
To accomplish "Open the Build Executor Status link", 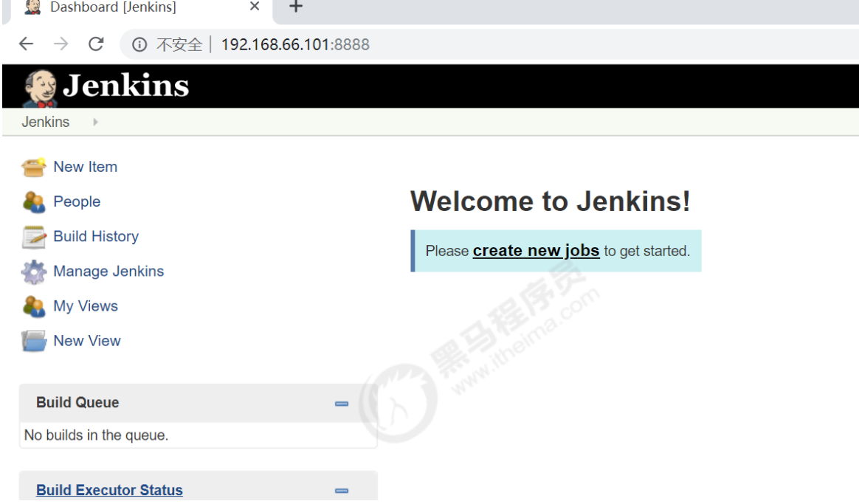I will coord(109,490).
